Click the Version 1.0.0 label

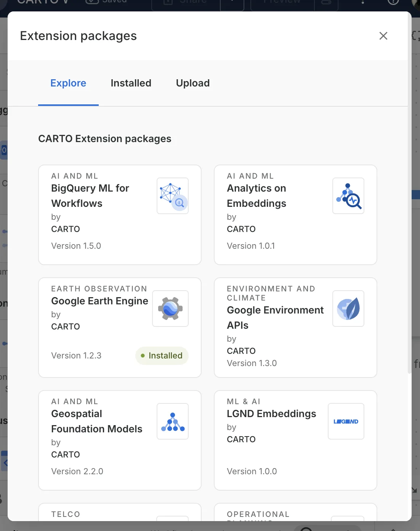(252, 472)
